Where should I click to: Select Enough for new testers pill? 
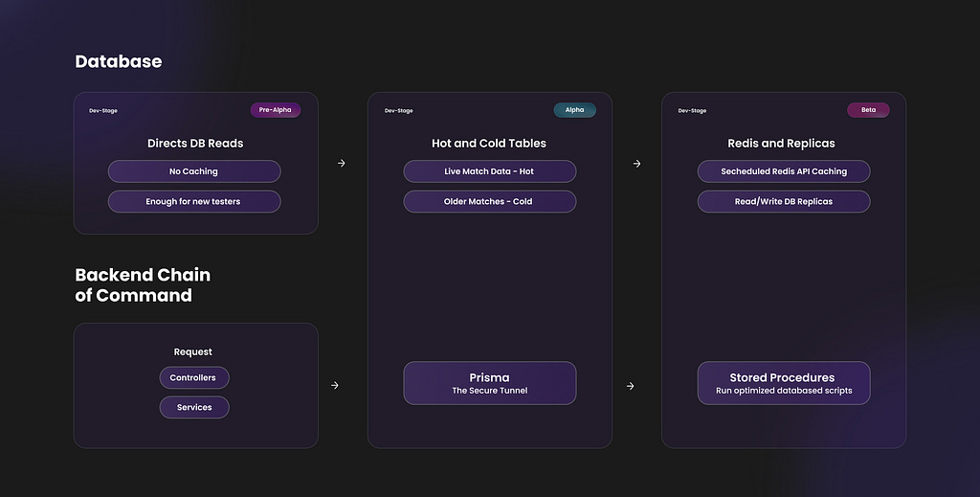click(x=194, y=201)
